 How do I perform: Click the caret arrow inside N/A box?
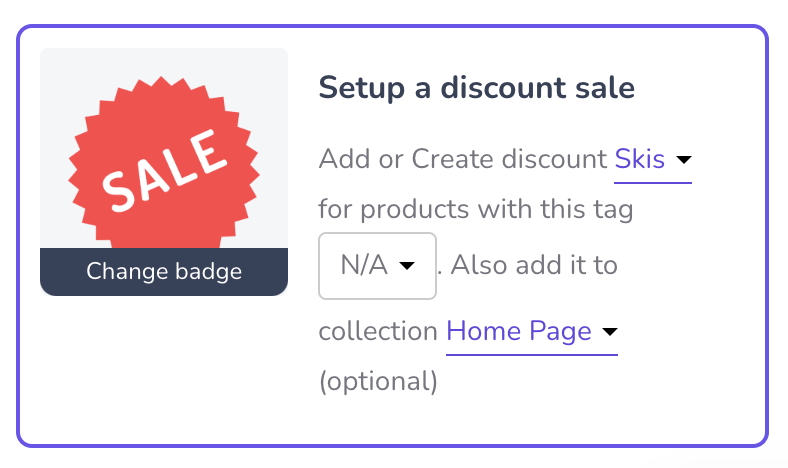[x=407, y=265]
